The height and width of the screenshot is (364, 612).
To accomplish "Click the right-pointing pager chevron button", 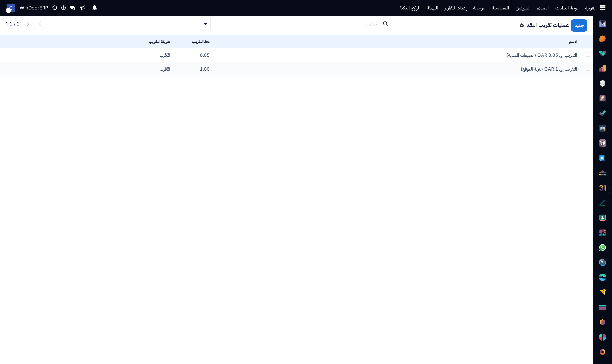I will [x=28, y=24].
